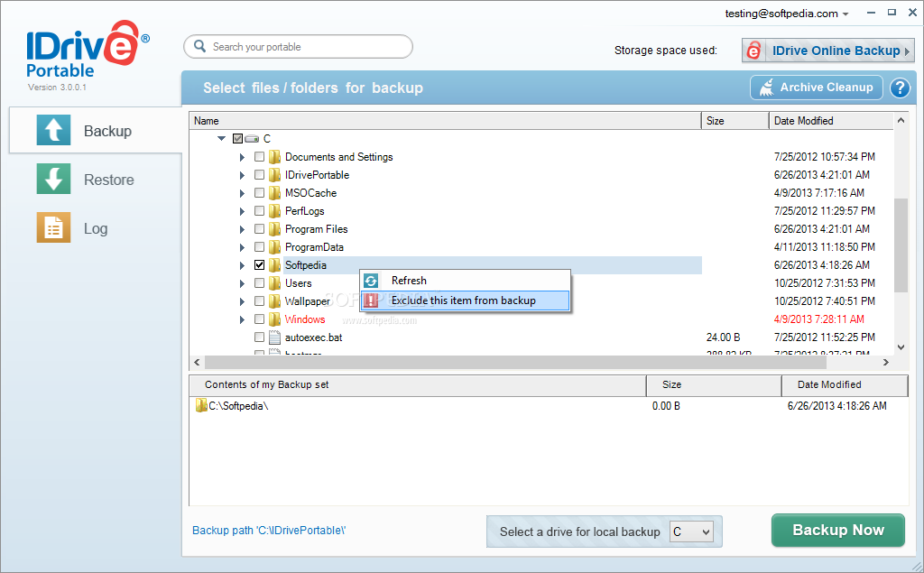This screenshot has height=573, width=924.
Task: Expand the Windows folder node
Action: (242, 319)
